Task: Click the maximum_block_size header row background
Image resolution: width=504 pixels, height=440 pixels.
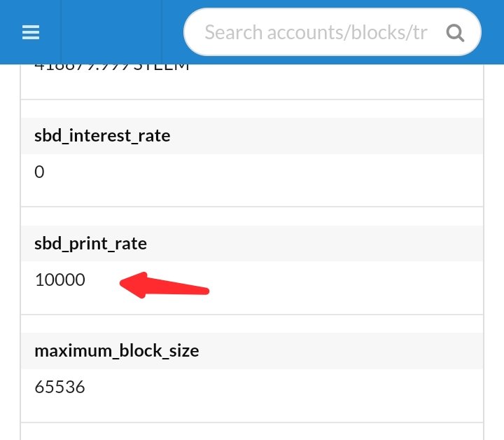Action: pyautogui.click(x=321, y=351)
